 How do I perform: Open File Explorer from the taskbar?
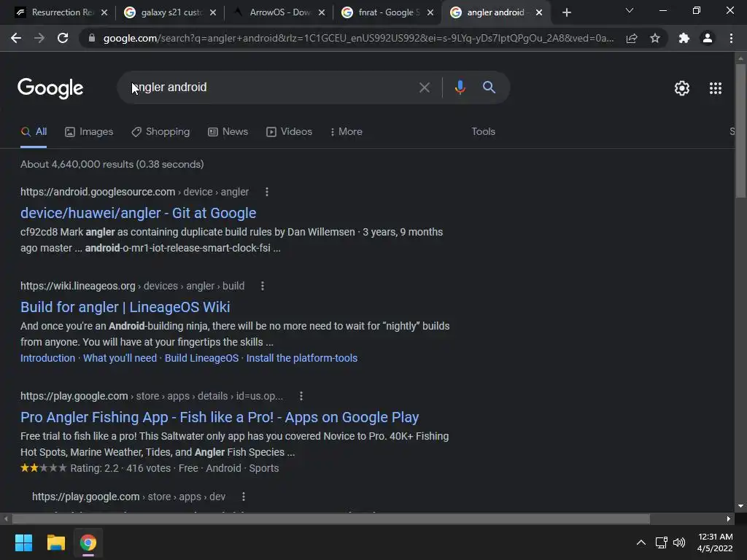point(55,542)
